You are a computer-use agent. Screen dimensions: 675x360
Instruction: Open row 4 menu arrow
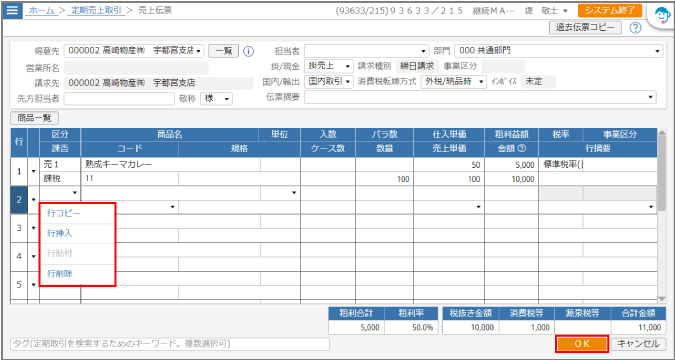point(34,257)
